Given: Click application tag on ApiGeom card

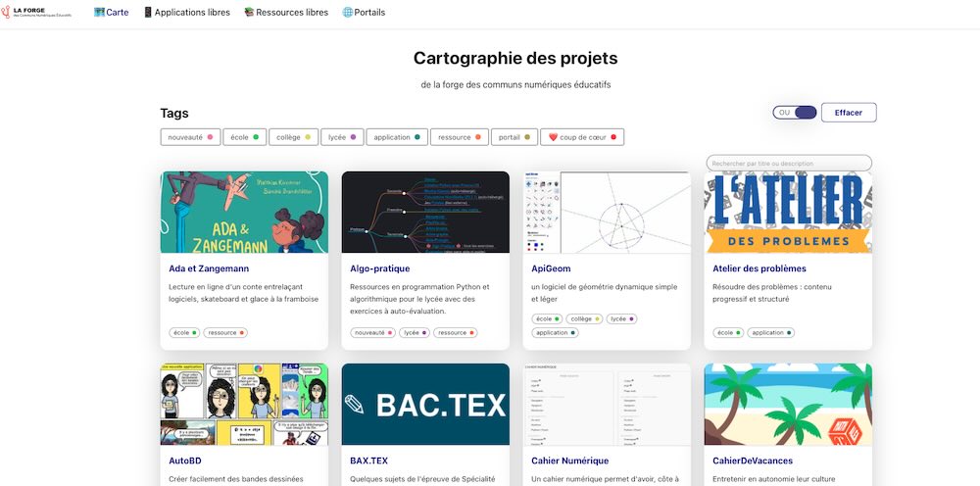Looking at the screenshot, I should (x=555, y=333).
